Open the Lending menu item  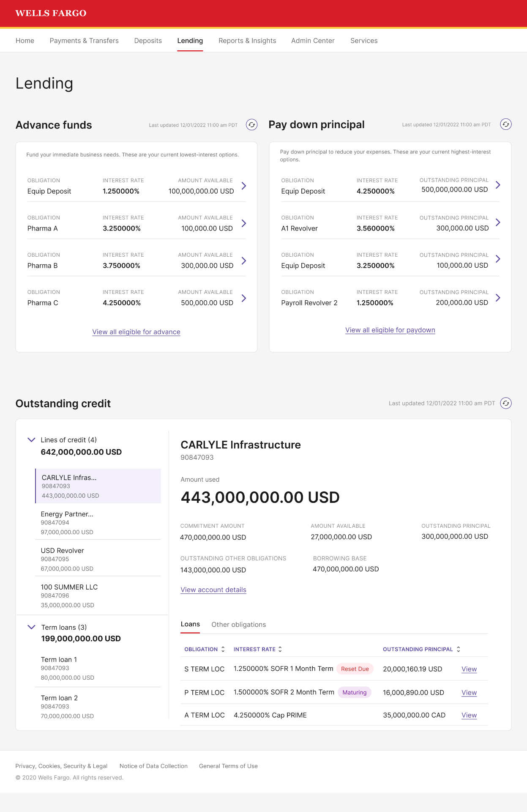(x=190, y=41)
